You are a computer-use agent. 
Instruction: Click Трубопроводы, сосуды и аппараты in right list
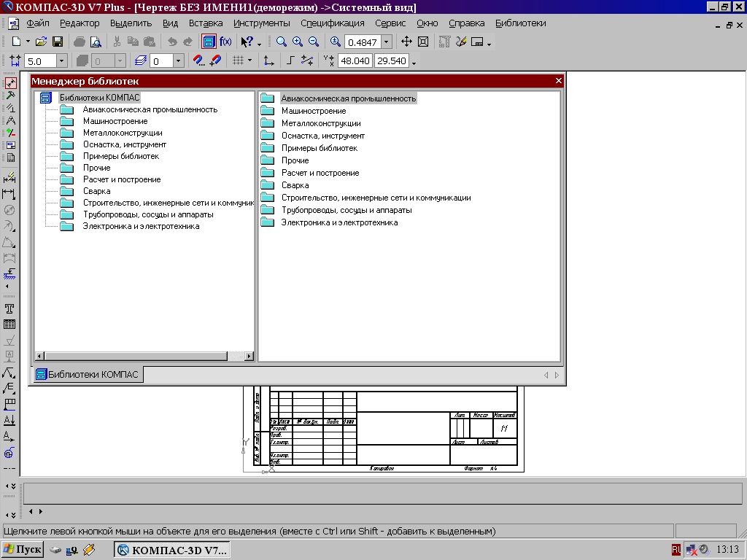coord(347,210)
